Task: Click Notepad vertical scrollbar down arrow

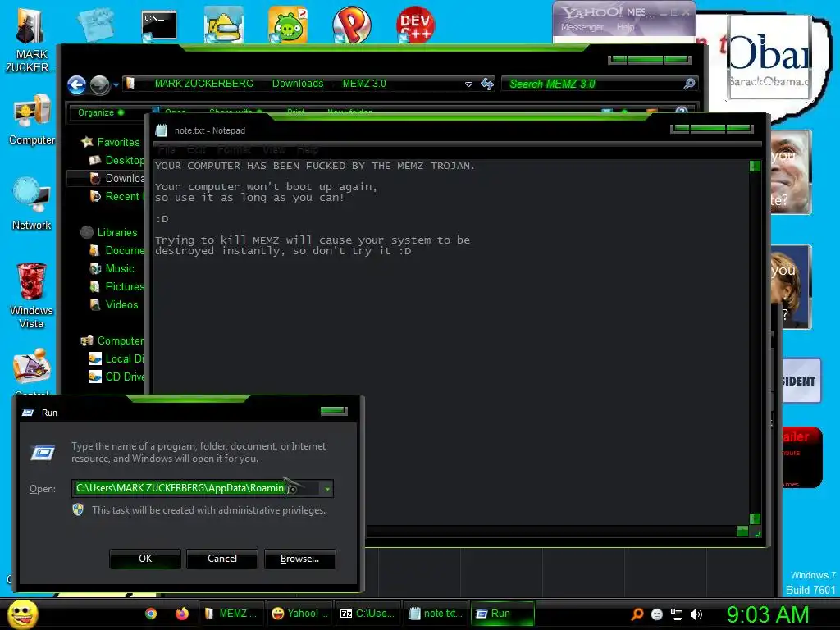Action: click(x=755, y=518)
